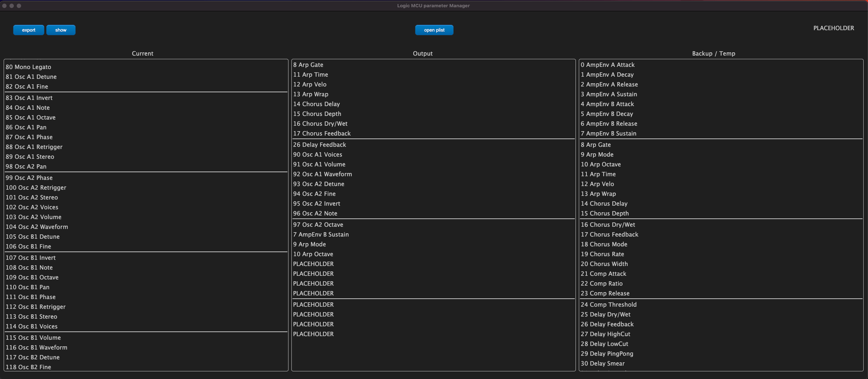Screen dimensions: 868x379
Task: Select '102 Osc A2 Voices' row
Action: tap(146, 207)
